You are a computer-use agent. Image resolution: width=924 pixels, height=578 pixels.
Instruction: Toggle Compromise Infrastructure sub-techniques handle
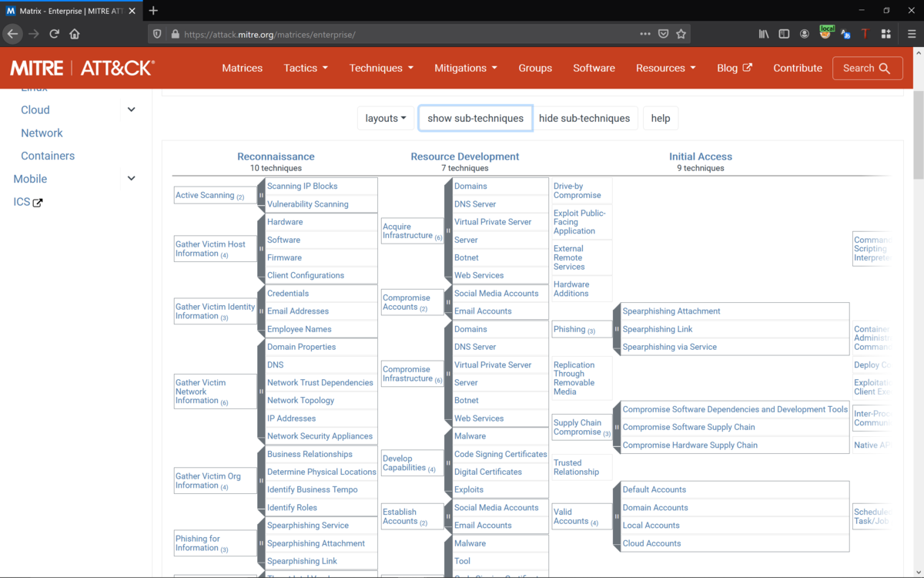coord(448,374)
